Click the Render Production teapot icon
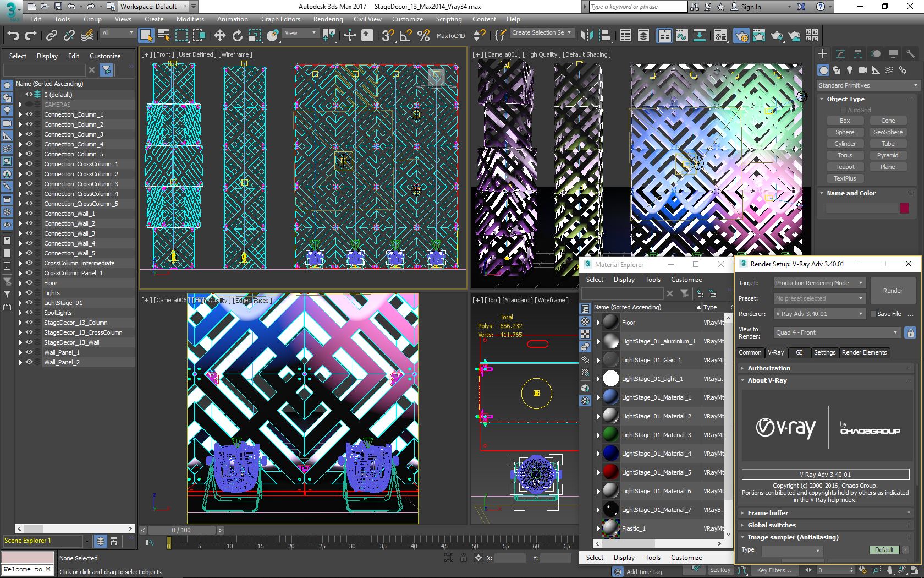This screenshot has height=578, width=924. pos(777,36)
